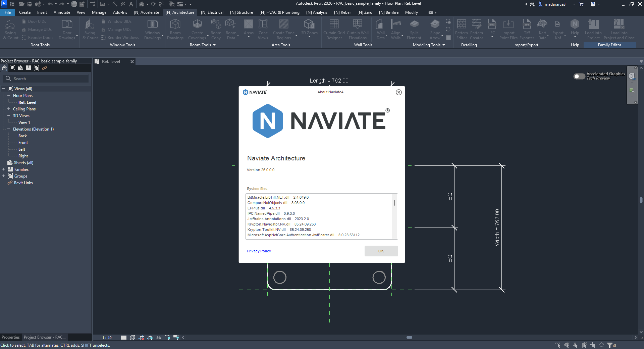Click the Room Copy tool
Viewport: 644px width, 349px height.
point(216,30)
